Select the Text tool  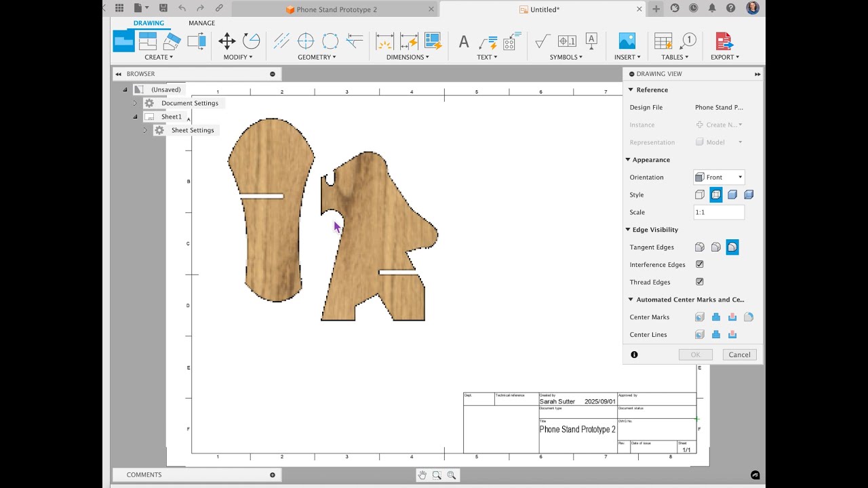(464, 41)
